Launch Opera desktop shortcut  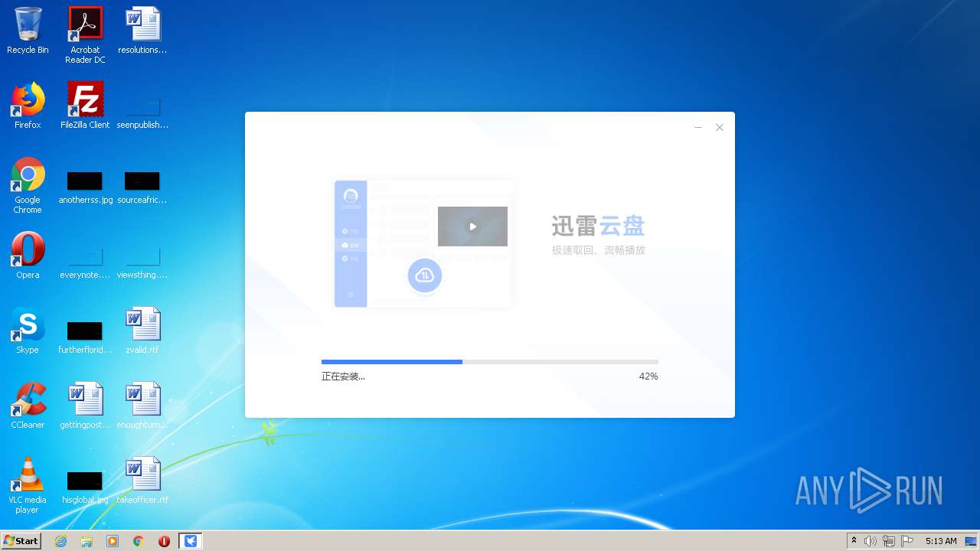pos(28,256)
